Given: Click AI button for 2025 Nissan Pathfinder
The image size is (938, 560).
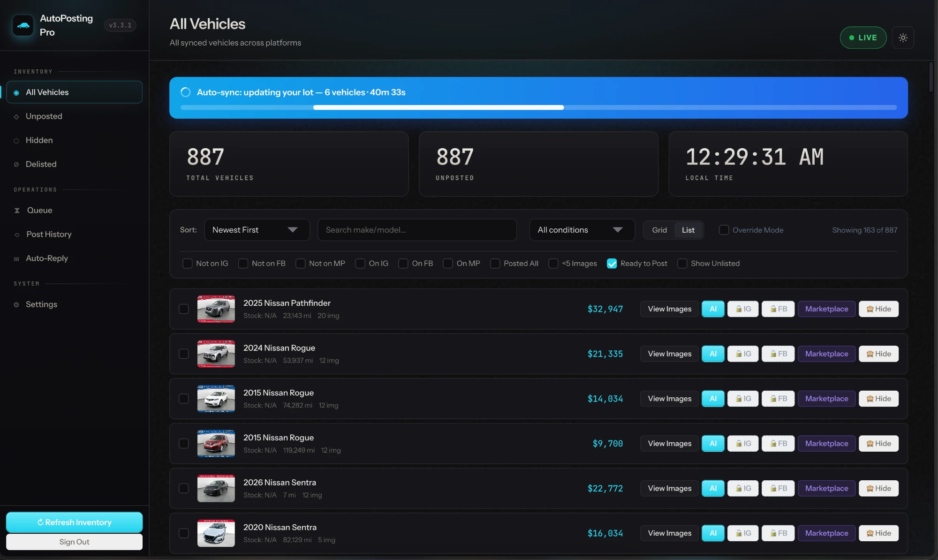Looking at the screenshot, I should click(x=713, y=309).
